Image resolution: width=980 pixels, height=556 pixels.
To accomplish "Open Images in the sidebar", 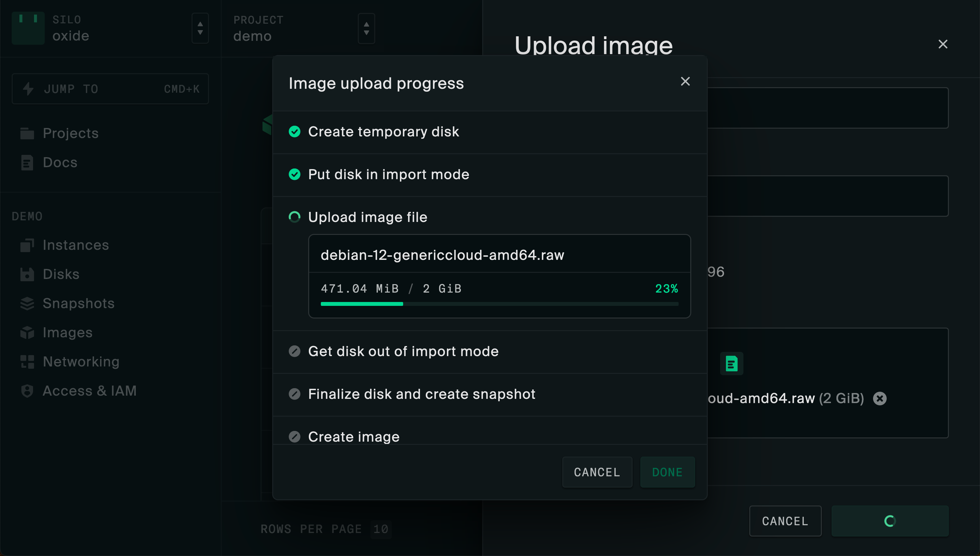I will click(x=68, y=333).
